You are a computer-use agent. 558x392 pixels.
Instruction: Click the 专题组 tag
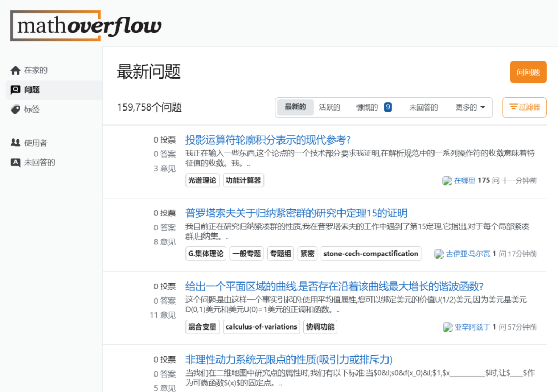click(x=281, y=254)
